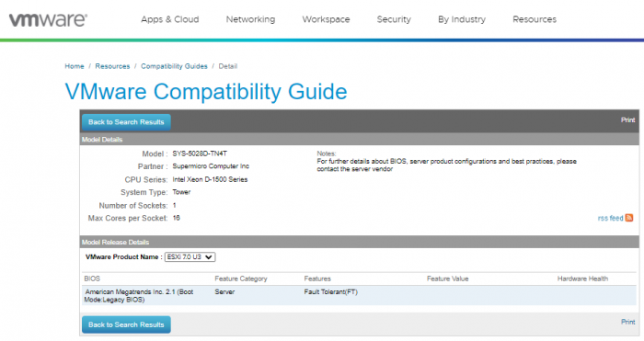
Task: Open the Apps & Cloud menu
Action: tap(169, 19)
